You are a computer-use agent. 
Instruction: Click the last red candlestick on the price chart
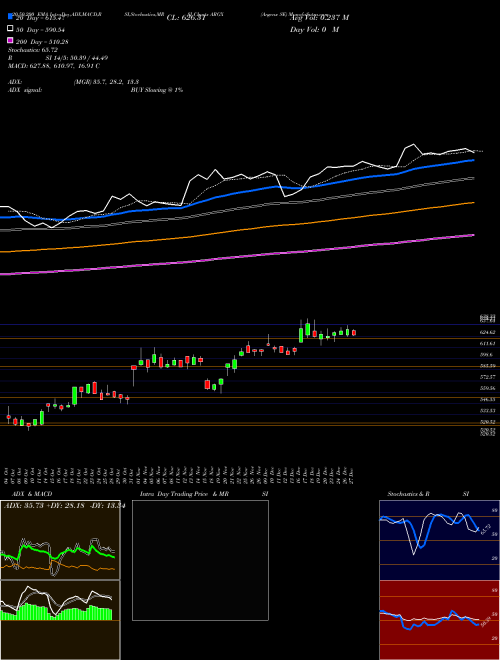[354, 333]
